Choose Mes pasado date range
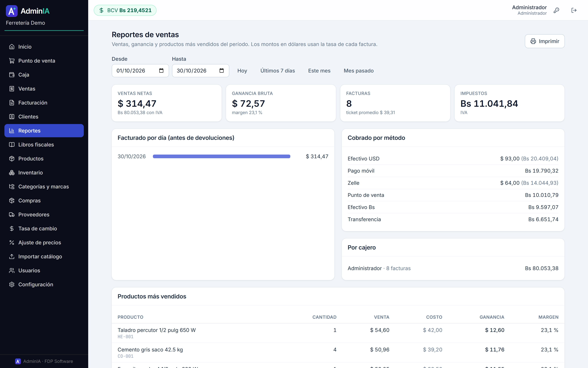The height and width of the screenshot is (368, 588). coord(359,71)
